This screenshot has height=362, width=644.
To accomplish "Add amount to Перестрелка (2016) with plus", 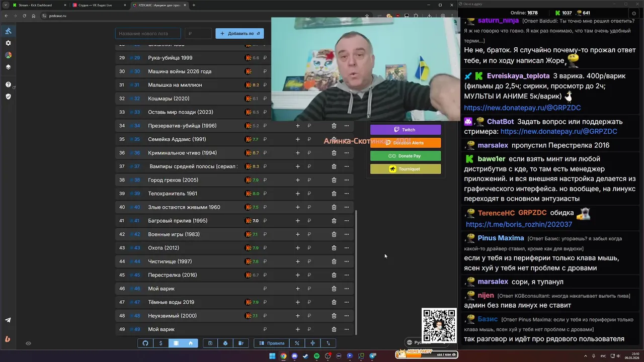I will [297, 275].
